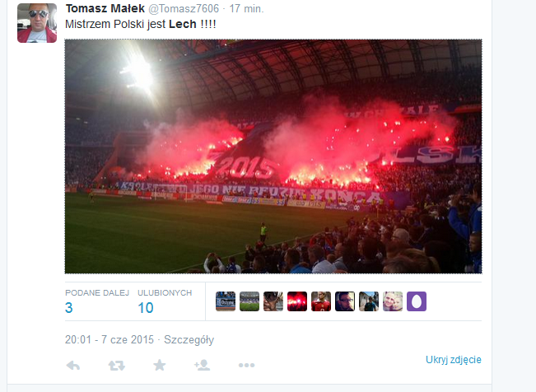Click the first stadium banner avatar

pyautogui.click(x=226, y=301)
